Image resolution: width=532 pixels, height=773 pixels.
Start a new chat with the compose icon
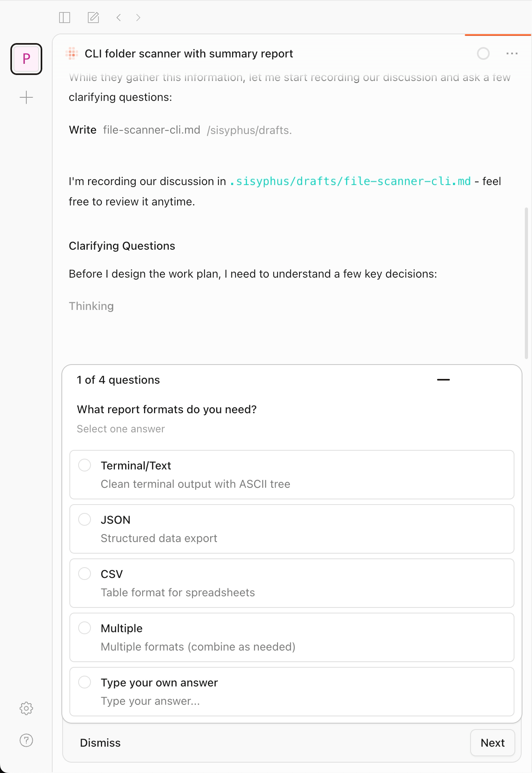tap(93, 17)
